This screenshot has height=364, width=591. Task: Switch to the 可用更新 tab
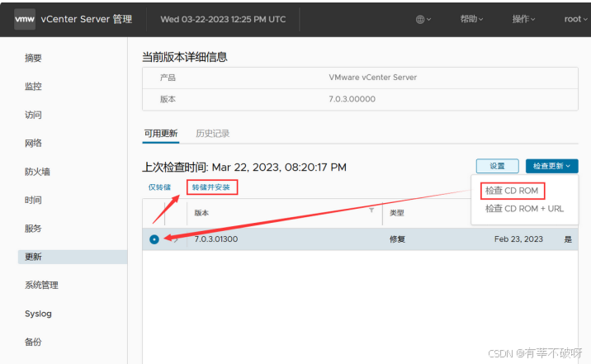161,134
